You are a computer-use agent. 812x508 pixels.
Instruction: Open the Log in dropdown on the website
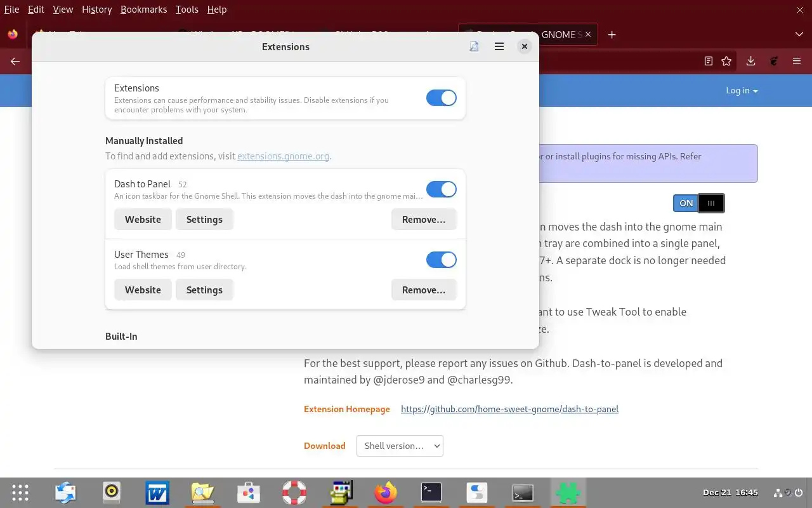point(742,91)
